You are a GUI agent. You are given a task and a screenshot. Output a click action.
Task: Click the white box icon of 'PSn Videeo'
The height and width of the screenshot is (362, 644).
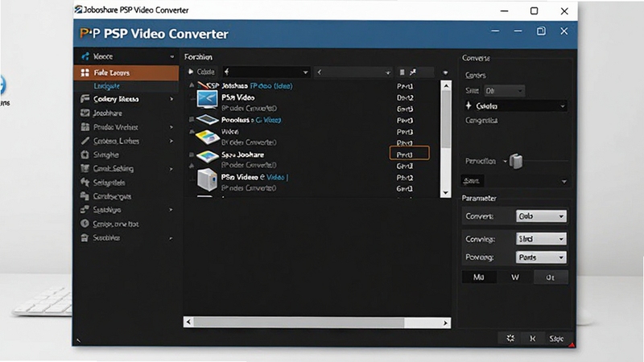(x=207, y=180)
